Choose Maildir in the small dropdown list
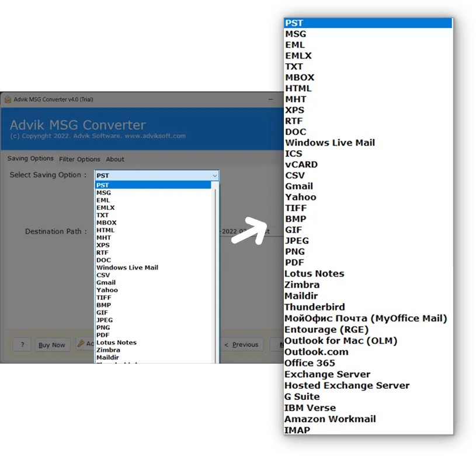 point(107,358)
